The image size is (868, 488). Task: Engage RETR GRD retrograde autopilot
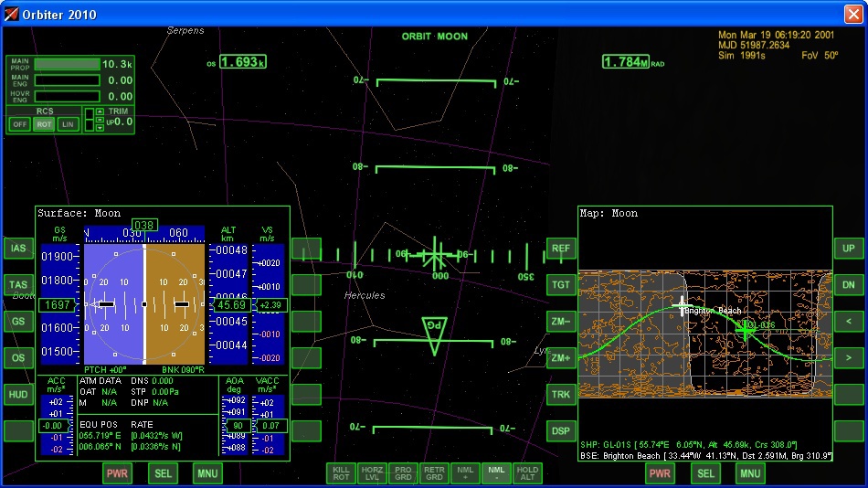click(434, 473)
